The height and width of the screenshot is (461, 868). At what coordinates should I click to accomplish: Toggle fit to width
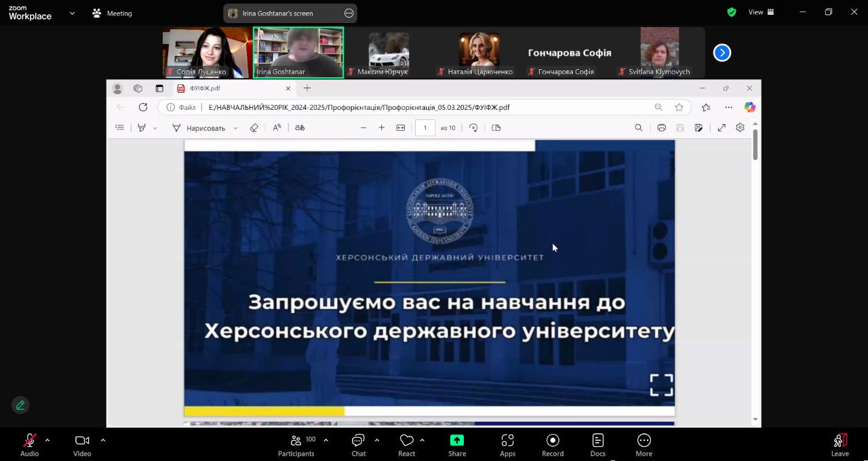point(401,127)
